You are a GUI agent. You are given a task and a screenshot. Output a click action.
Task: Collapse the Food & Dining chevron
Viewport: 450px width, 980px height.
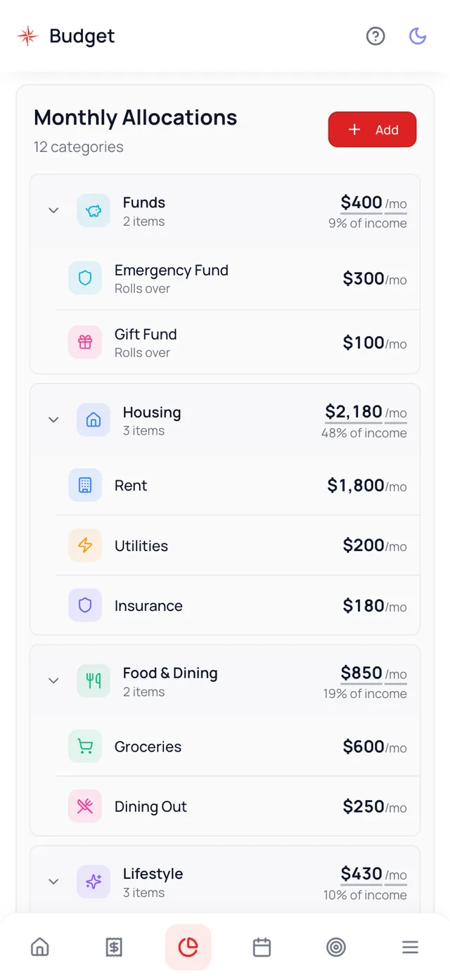click(53, 681)
